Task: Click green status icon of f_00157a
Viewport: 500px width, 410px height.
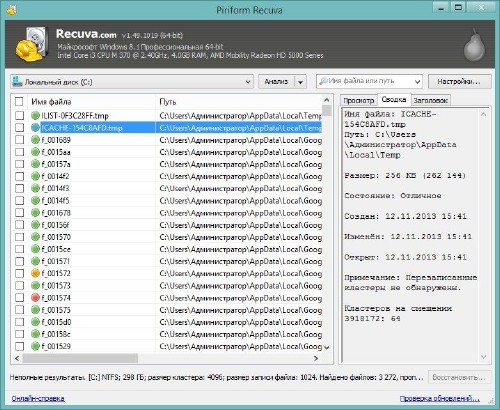Action: pyautogui.click(x=35, y=164)
